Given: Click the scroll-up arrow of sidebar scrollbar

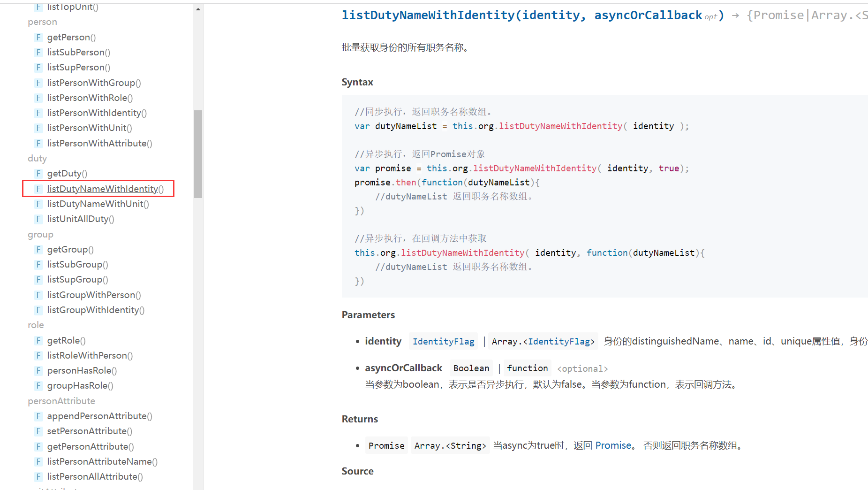Looking at the screenshot, I should point(198,9).
